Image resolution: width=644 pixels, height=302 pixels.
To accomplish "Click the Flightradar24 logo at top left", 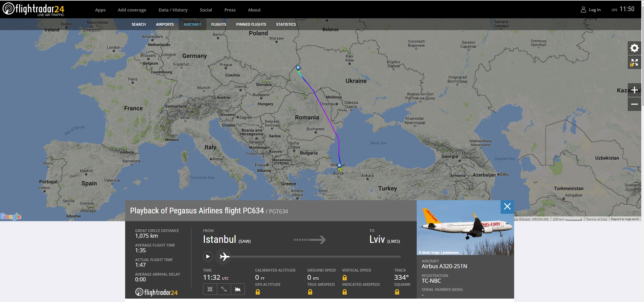I will click(x=33, y=9).
